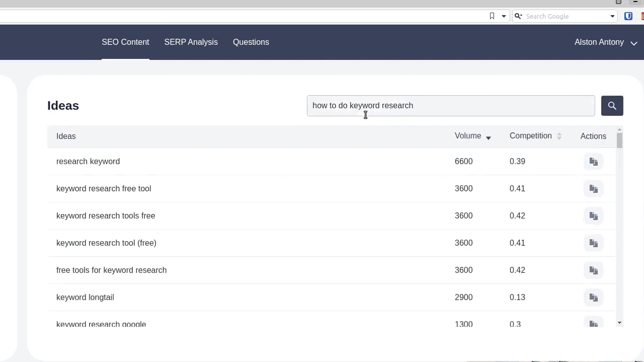The width and height of the screenshot is (644, 362).
Task: Copy the 'keyword longtail' idea
Action: click(593, 298)
